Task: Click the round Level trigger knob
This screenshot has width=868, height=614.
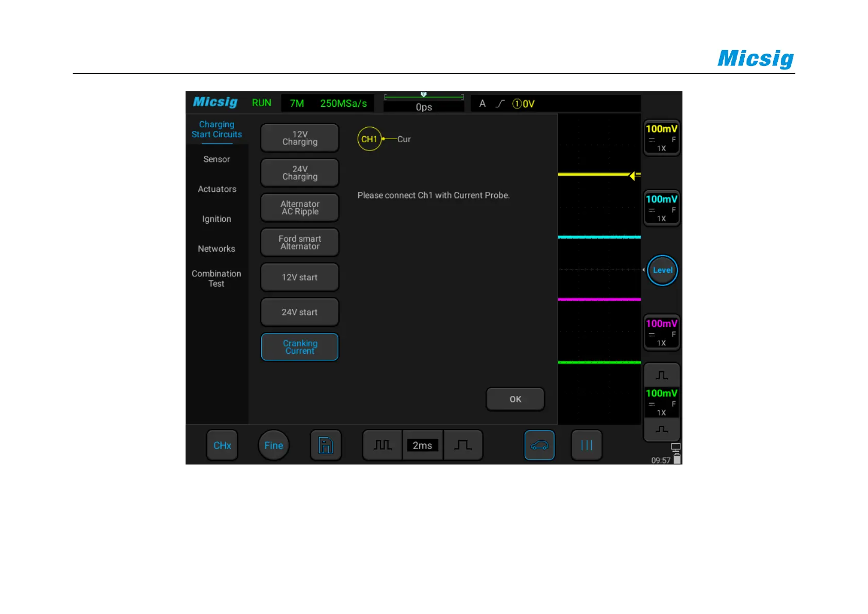Action: (x=662, y=270)
